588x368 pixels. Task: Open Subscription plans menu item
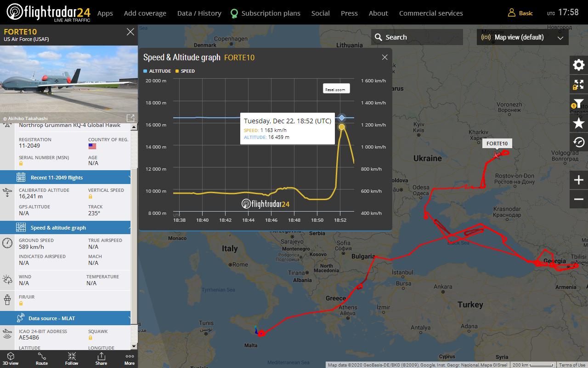(271, 13)
